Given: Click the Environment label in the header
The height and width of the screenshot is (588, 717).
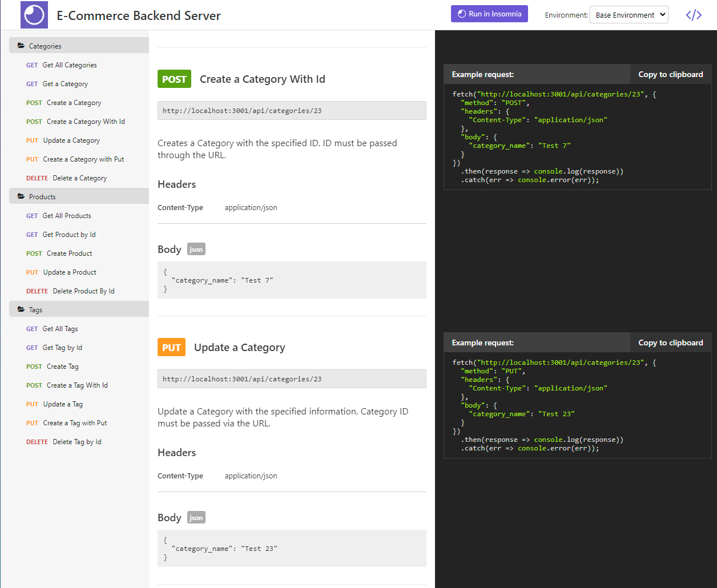Looking at the screenshot, I should 566,15.
